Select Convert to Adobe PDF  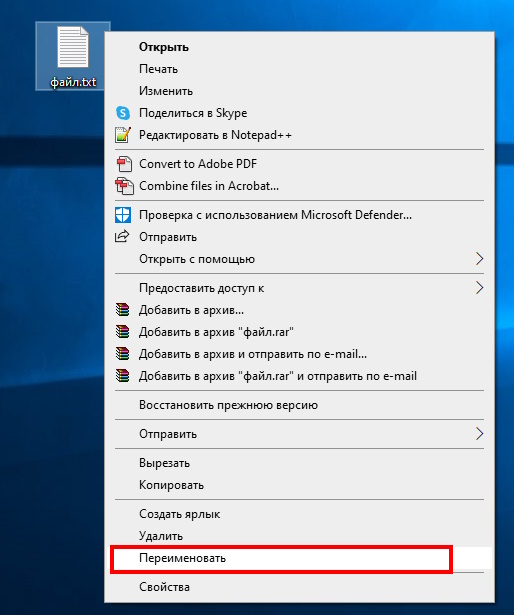[x=299, y=164]
